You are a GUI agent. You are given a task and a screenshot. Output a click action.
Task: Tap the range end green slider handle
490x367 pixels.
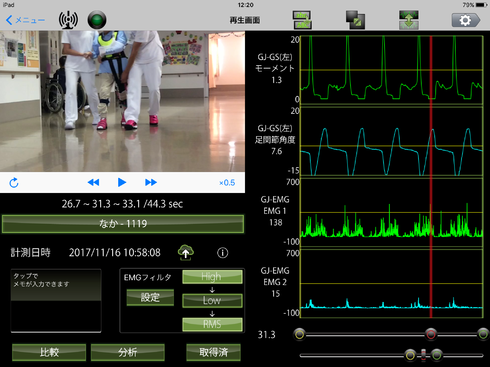coord(483,334)
